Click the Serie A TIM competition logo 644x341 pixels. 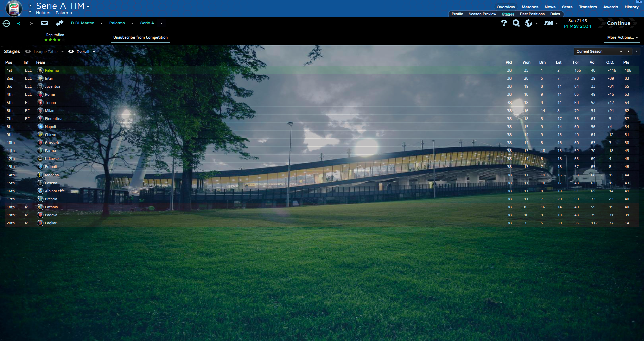pos(14,8)
